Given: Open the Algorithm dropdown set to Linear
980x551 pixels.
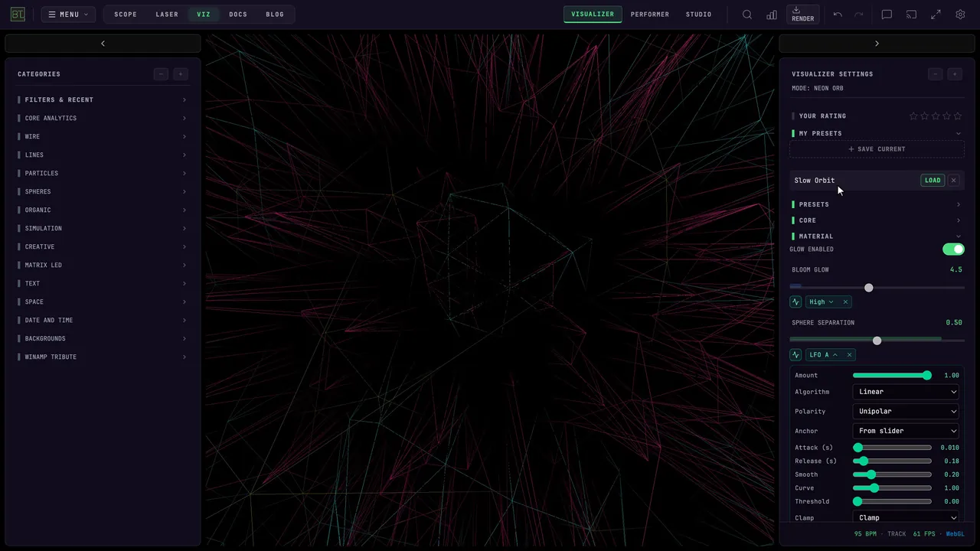Looking at the screenshot, I should tap(906, 392).
